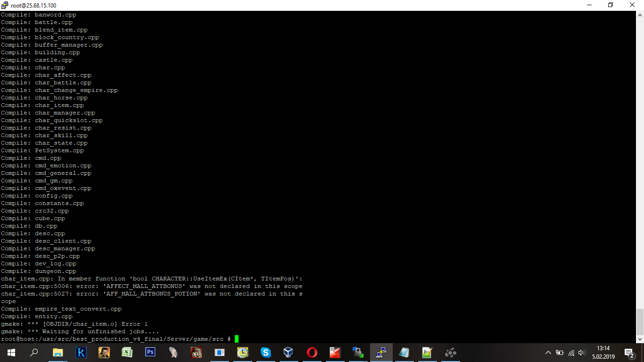Launch Photoshop from the taskbar
644x362 pixels.
coord(150,352)
